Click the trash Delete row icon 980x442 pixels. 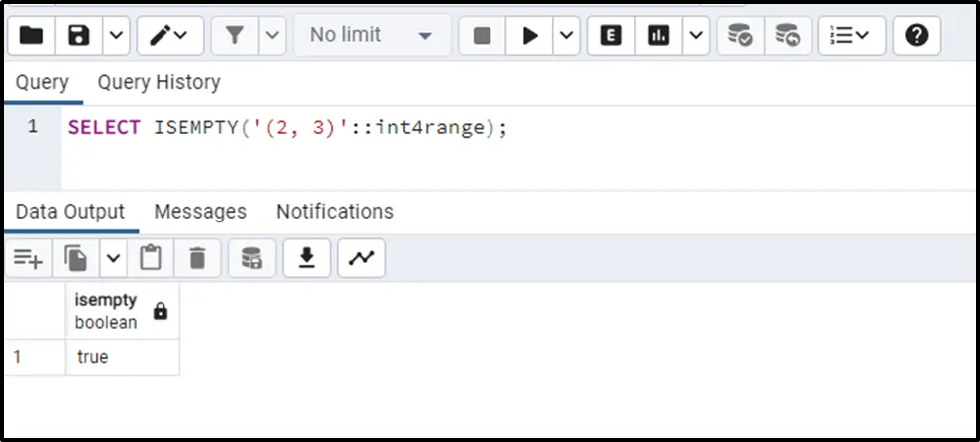click(x=197, y=259)
